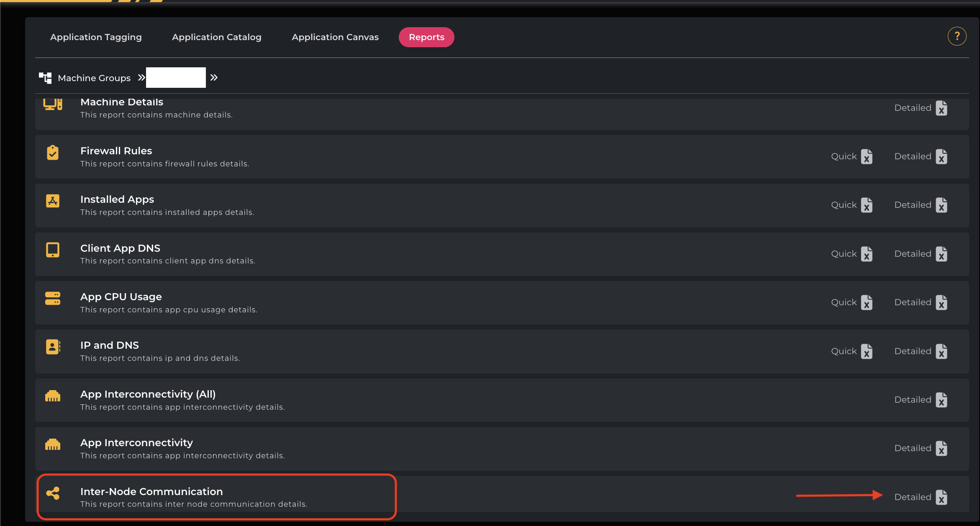The height and width of the screenshot is (526, 980).
Task: Download Client App DNS Quick report
Action: (867, 254)
